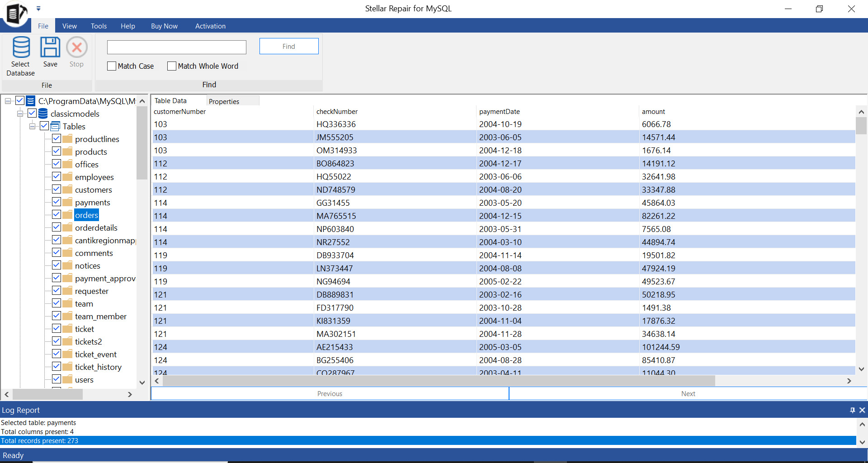Click the Select Database icon
The height and width of the screenshot is (463, 868).
pos(21,47)
